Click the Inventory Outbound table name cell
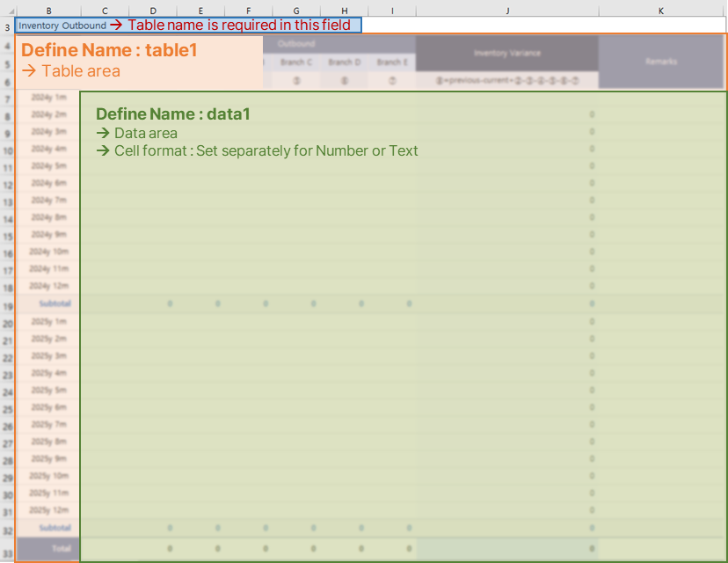 pyautogui.click(x=62, y=26)
